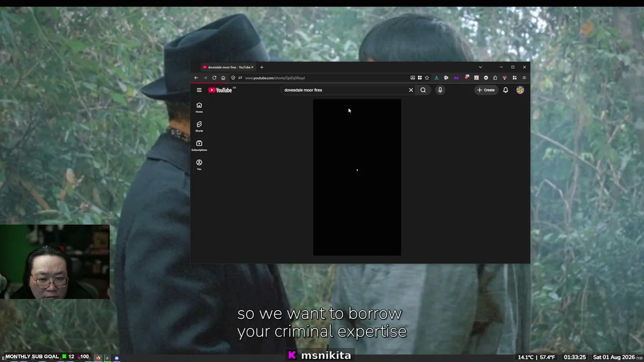Start voice search with the microphone
Viewport: 644px width, 362px height.
[440, 90]
